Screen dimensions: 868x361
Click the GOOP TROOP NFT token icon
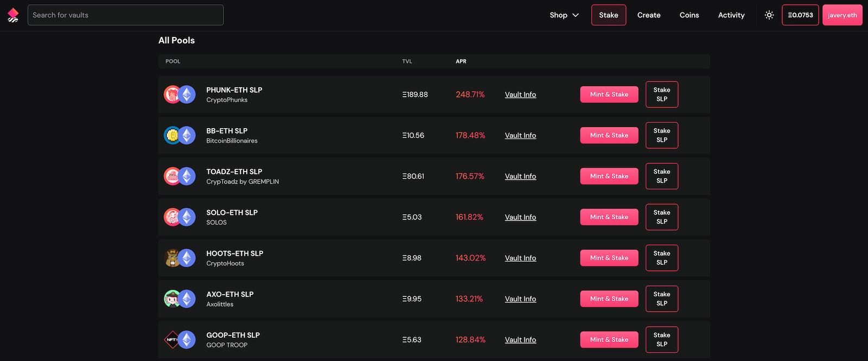(172, 340)
